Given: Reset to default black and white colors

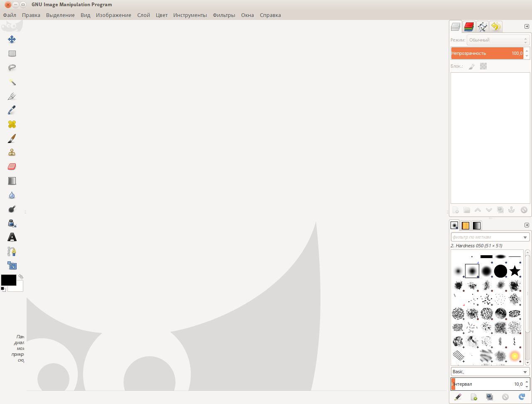Looking at the screenshot, I should [3, 289].
